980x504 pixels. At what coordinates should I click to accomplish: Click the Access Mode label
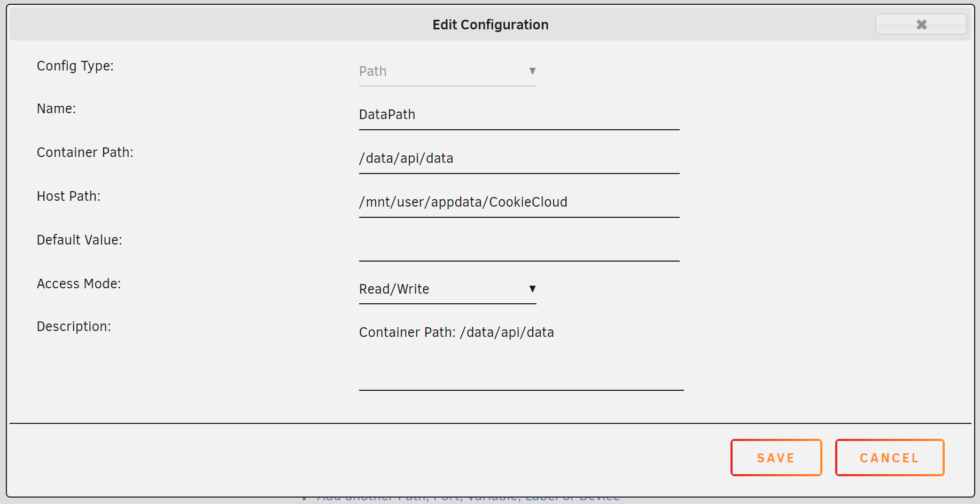pyautogui.click(x=79, y=284)
